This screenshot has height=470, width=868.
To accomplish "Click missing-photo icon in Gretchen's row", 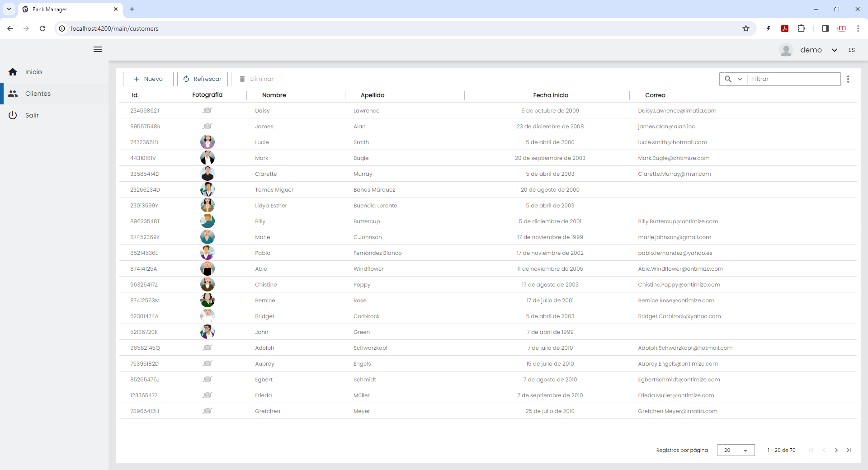I will [x=208, y=411].
